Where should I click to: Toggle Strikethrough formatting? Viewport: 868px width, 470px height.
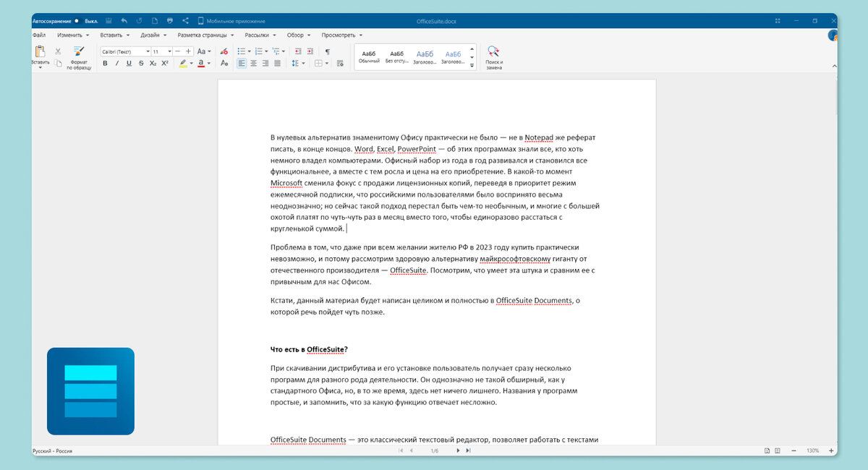click(140, 63)
